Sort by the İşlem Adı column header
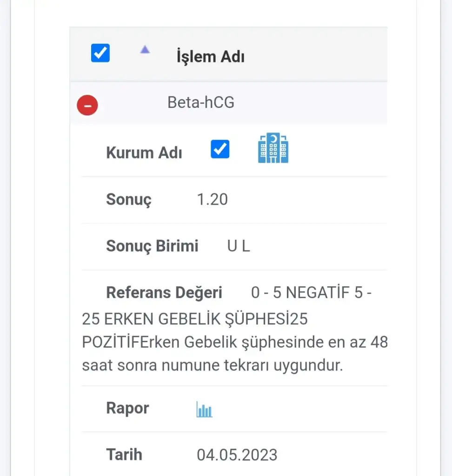Image resolution: width=452 pixels, height=476 pixels. point(210,57)
